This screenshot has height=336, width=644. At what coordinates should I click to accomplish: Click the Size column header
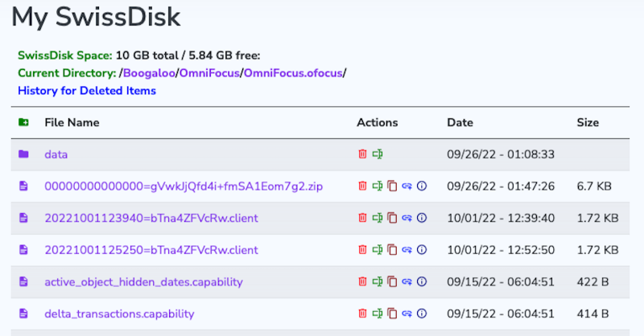coord(588,122)
